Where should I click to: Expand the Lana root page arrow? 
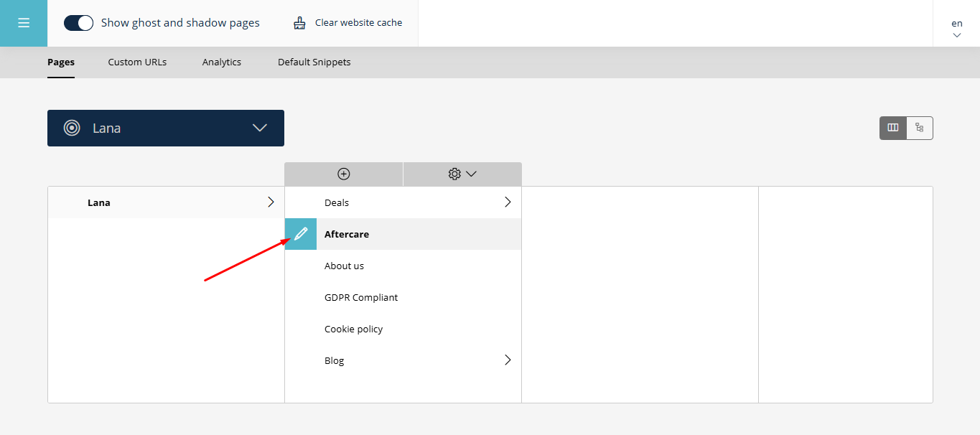[x=271, y=202]
